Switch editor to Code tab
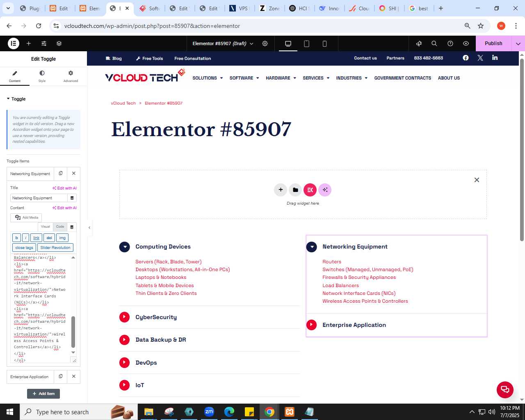Image resolution: width=525 pixels, height=420 pixels. coord(60,226)
